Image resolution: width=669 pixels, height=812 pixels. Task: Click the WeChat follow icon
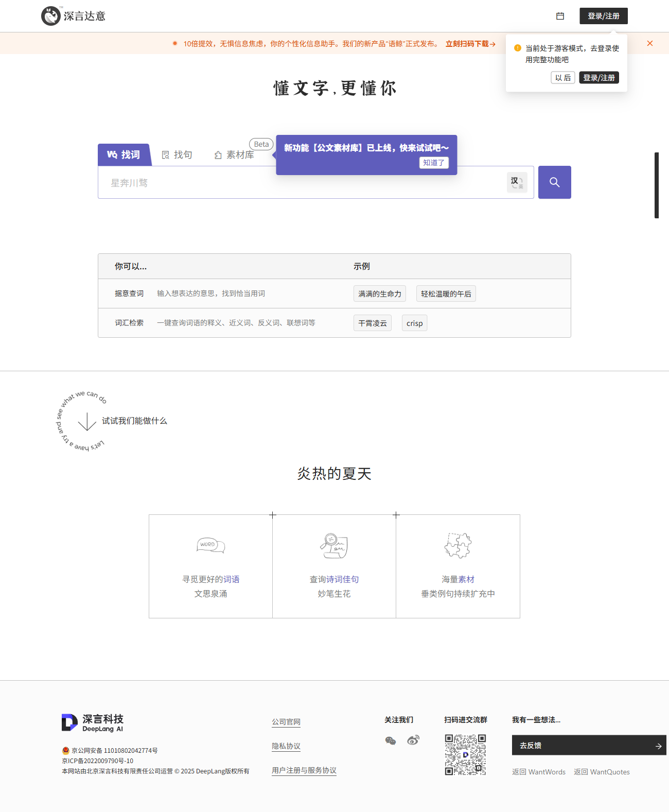(x=391, y=740)
